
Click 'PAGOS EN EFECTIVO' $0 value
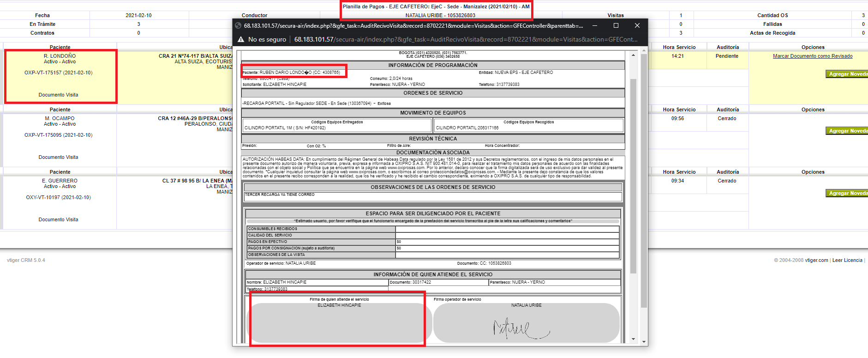point(399,242)
